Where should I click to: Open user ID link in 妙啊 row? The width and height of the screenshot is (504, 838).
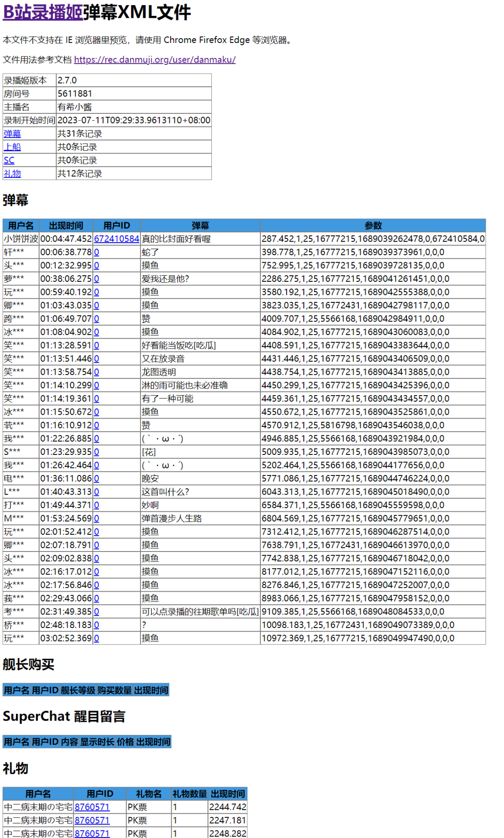tap(97, 505)
